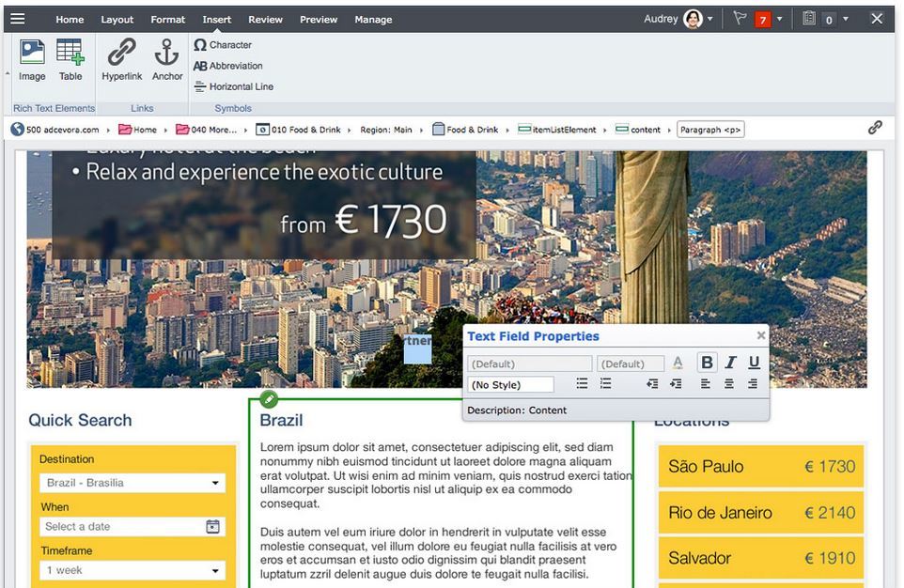Open the Destination Brazil - Brasilia dropdown
The image size is (904, 588).
tap(132, 483)
